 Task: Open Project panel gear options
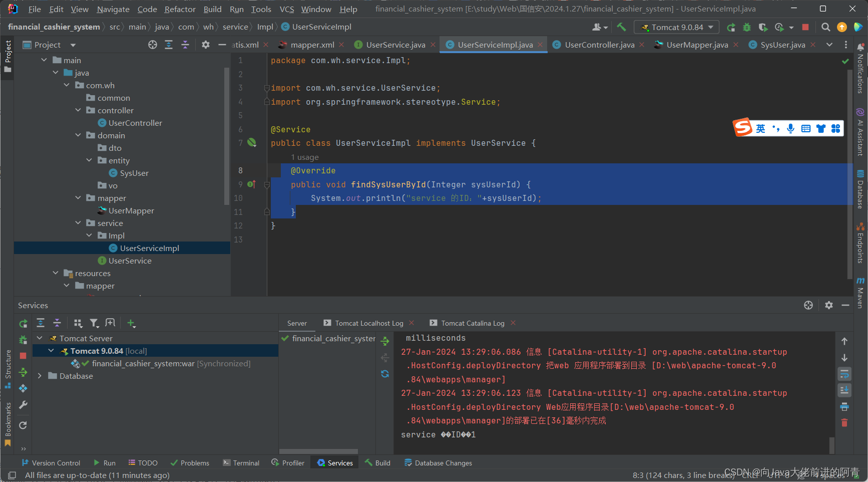point(206,45)
